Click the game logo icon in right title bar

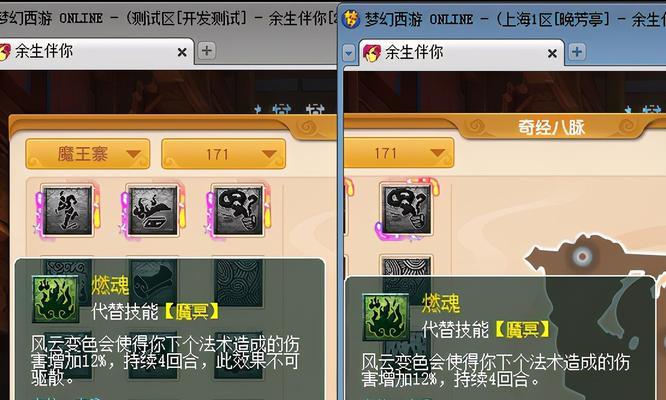click(x=352, y=19)
